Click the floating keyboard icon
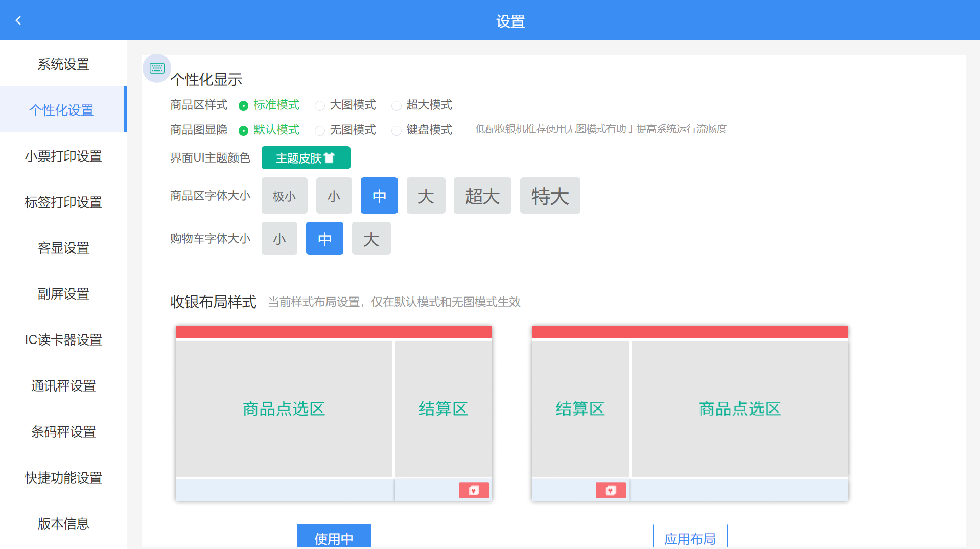The width and height of the screenshot is (980, 549). tap(157, 68)
